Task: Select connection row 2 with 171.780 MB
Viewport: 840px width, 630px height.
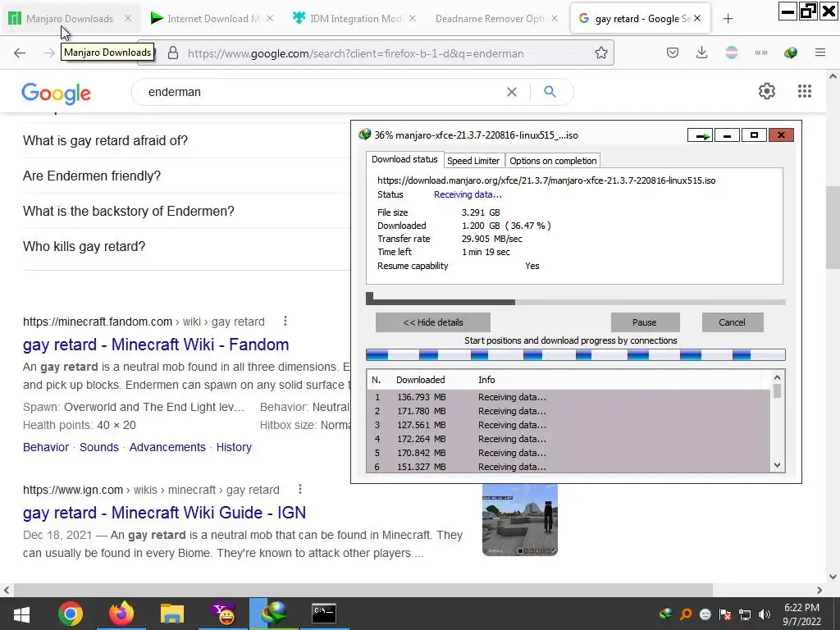Action: tap(569, 411)
